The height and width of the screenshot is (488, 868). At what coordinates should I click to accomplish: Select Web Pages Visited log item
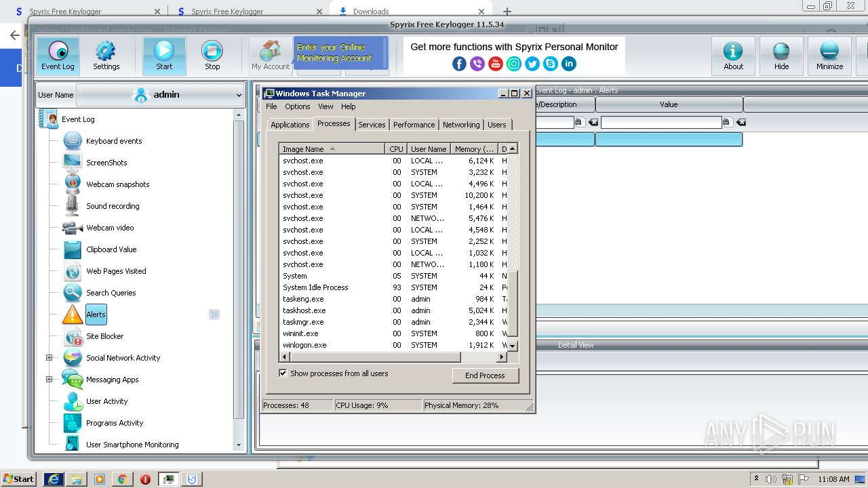click(x=116, y=271)
